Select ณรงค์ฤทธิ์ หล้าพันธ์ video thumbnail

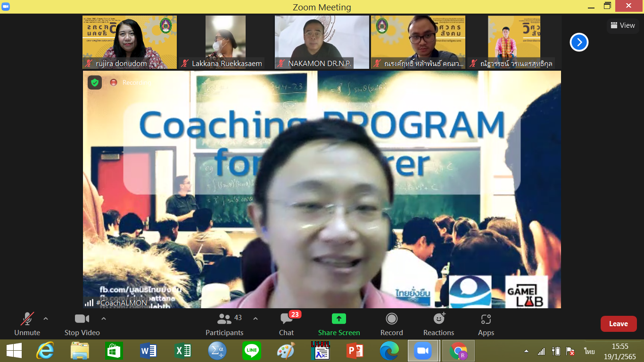tap(418, 42)
